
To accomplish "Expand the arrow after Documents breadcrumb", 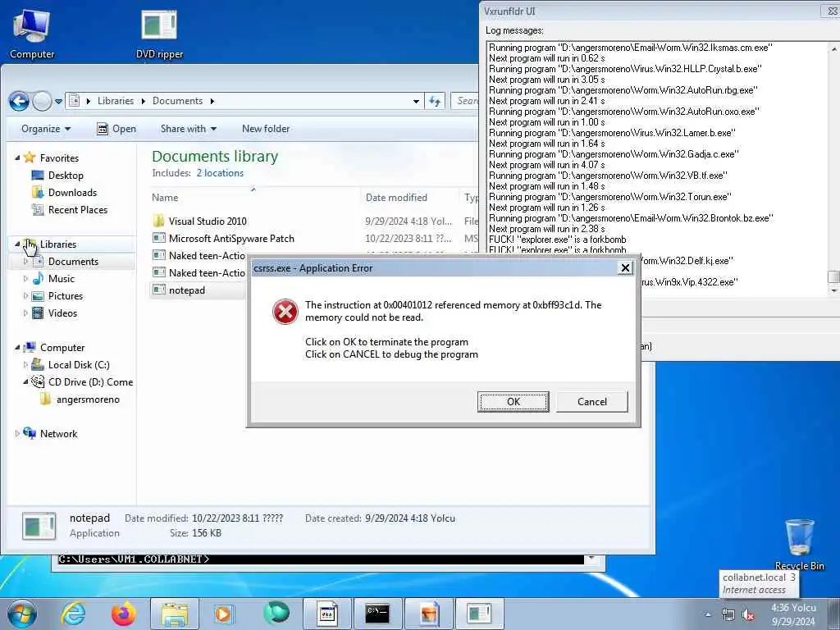I will 212,101.
